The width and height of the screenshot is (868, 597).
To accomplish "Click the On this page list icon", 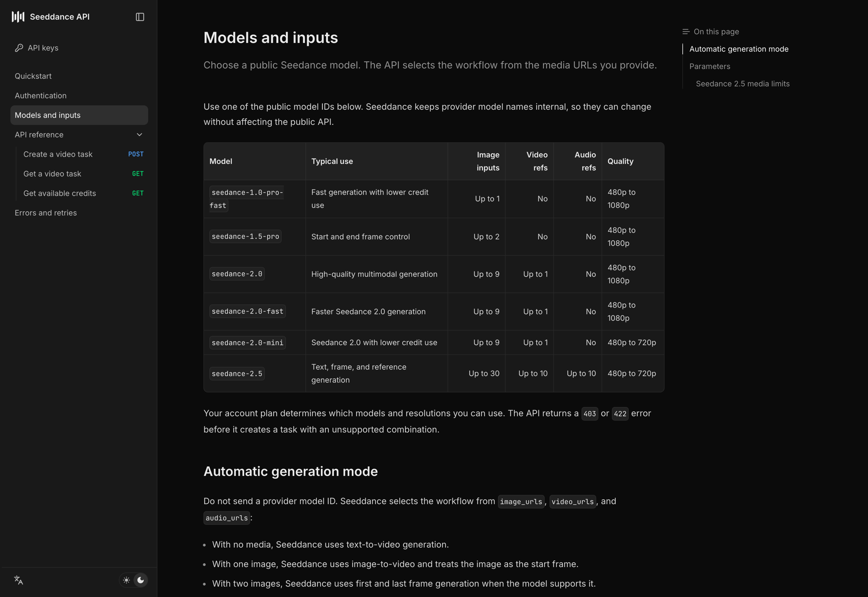I will point(686,32).
